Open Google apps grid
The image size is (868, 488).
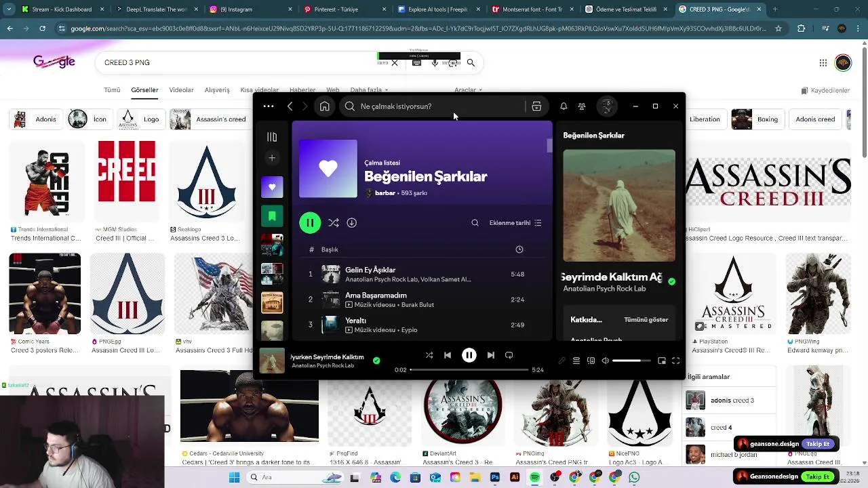[823, 62]
